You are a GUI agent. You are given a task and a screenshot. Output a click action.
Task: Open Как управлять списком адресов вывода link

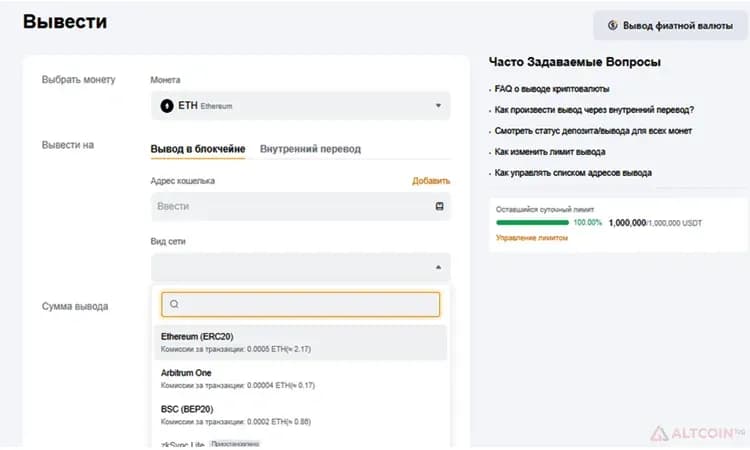pyautogui.click(x=573, y=173)
